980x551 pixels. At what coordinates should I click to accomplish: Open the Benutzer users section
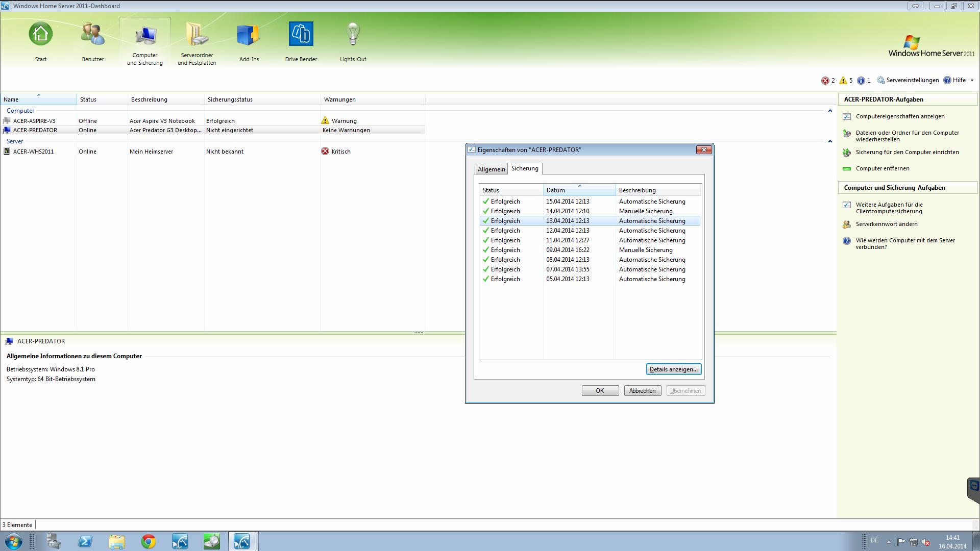[93, 42]
